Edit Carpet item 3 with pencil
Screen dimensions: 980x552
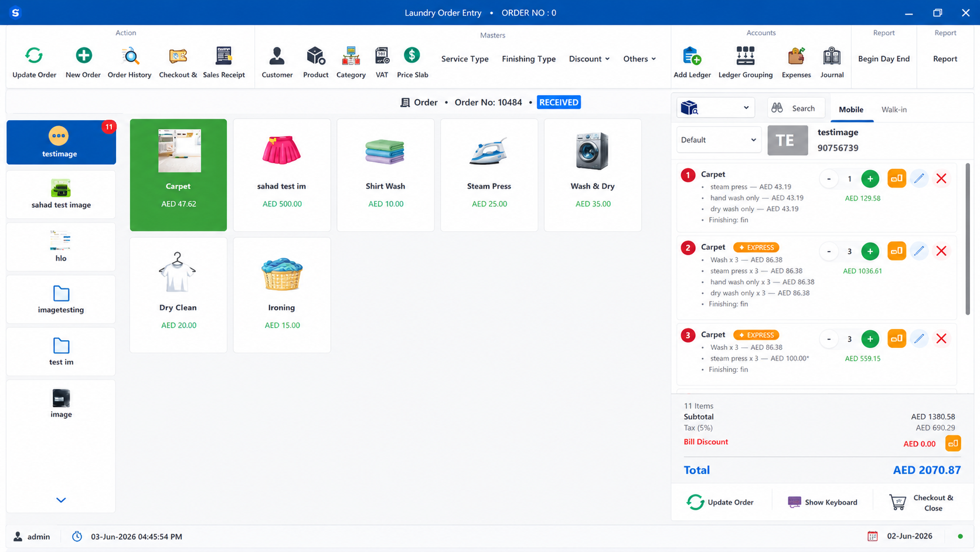tap(919, 338)
